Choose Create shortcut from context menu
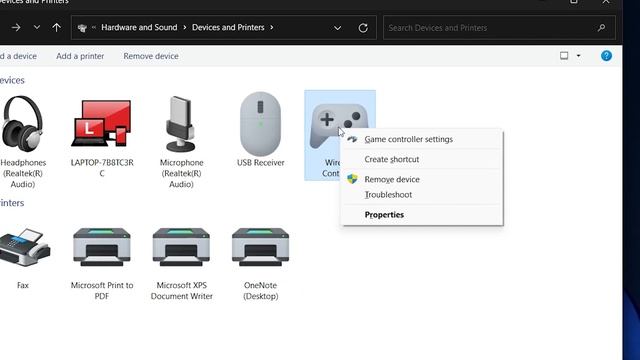Viewport: 640px width, 360px height. point(422,159)
